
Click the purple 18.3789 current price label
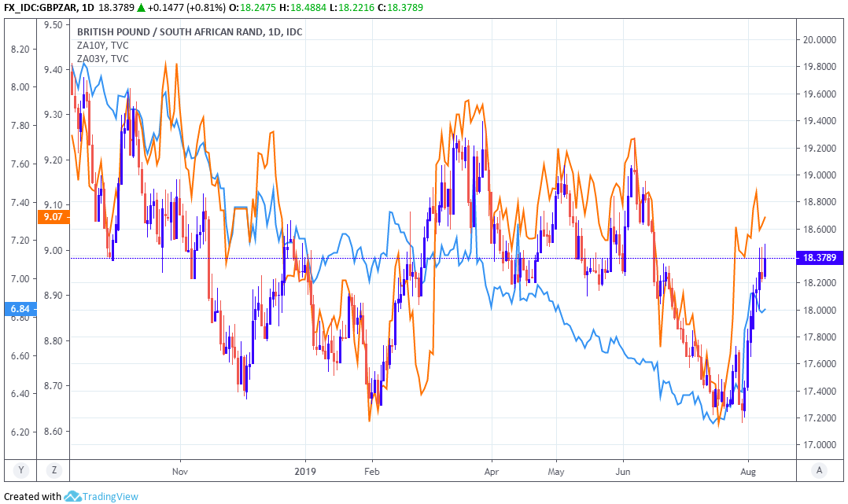pyautogui.click(x=820, y=257)
